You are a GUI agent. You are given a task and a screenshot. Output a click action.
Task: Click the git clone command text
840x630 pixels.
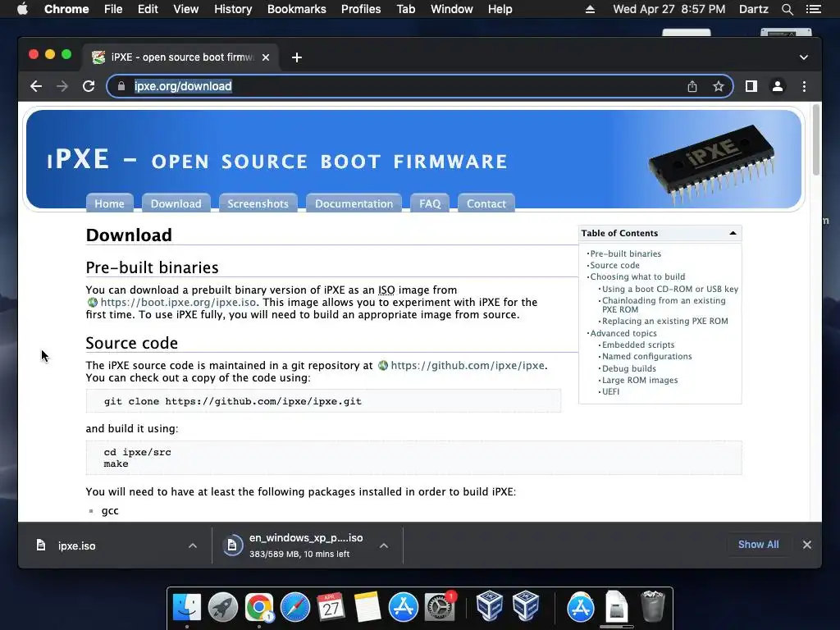point(232,401)
